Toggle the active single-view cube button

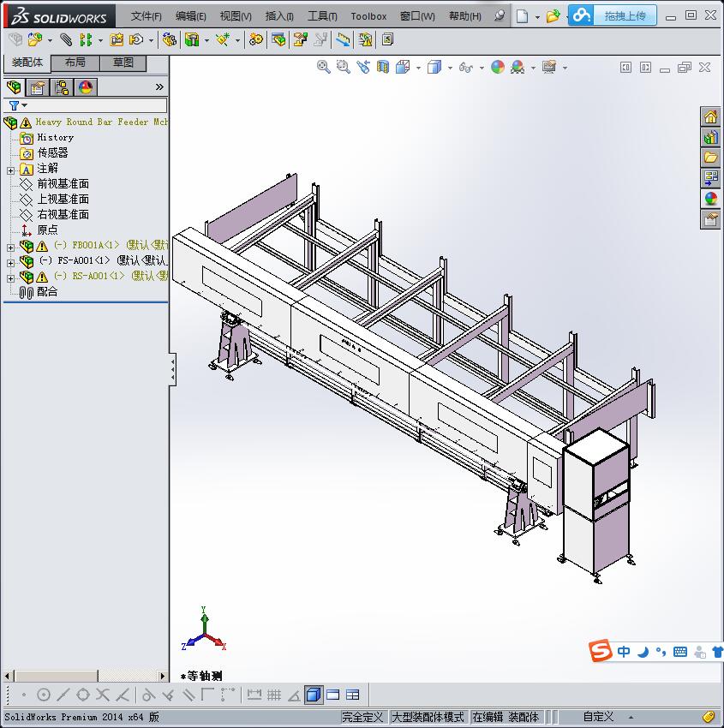coord(314,695)
